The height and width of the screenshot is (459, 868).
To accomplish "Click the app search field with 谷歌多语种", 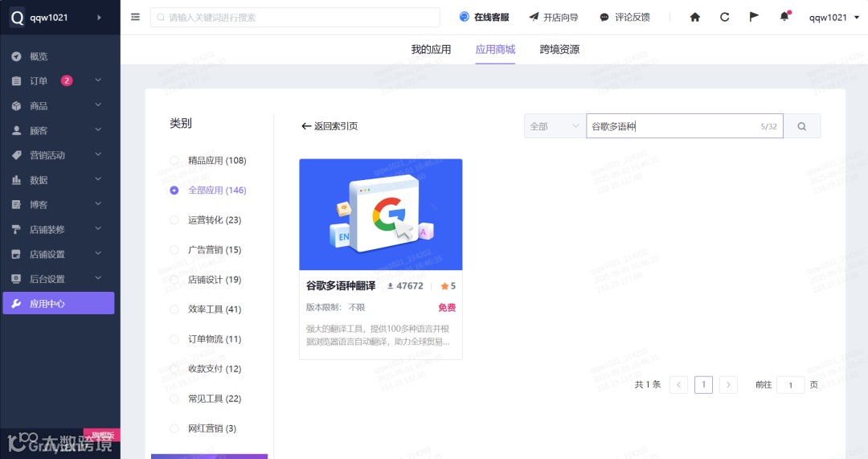I will (x=685, y=126).
